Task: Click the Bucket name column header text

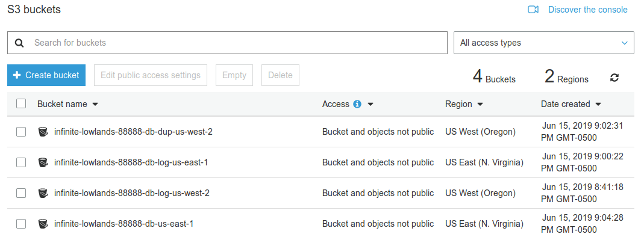Action: click(x=62, y=104)
